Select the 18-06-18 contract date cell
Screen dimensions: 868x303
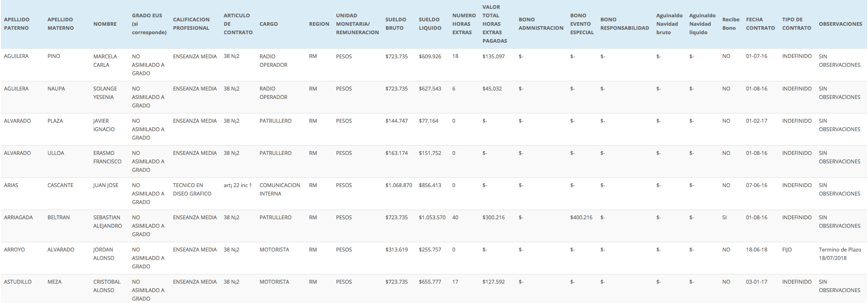coord(757,249)
